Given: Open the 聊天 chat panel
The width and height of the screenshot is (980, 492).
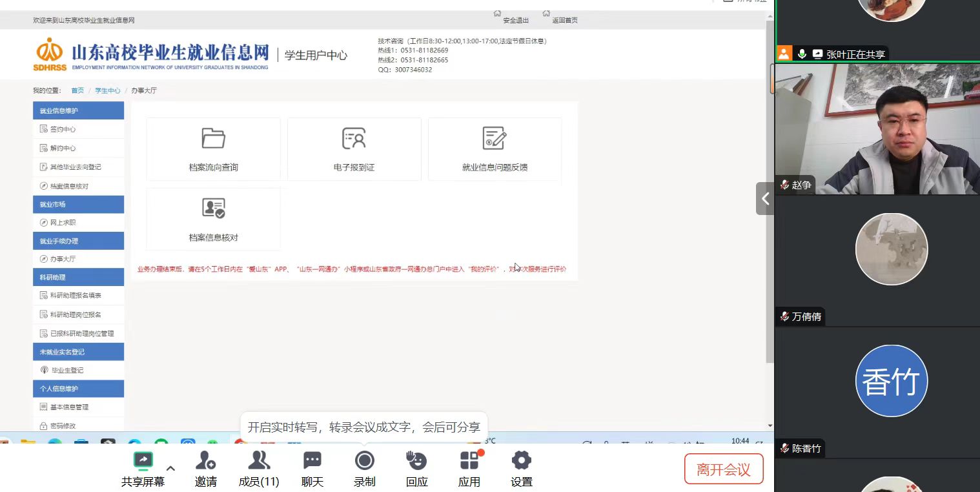Looking at the screenshot, I should click(312, 469).
